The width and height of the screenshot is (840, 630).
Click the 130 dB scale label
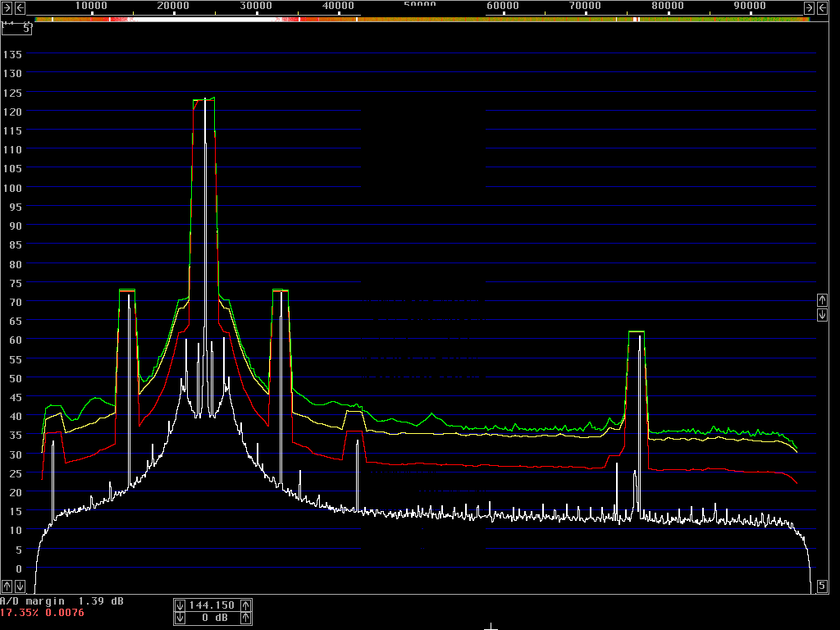point(12,73)
